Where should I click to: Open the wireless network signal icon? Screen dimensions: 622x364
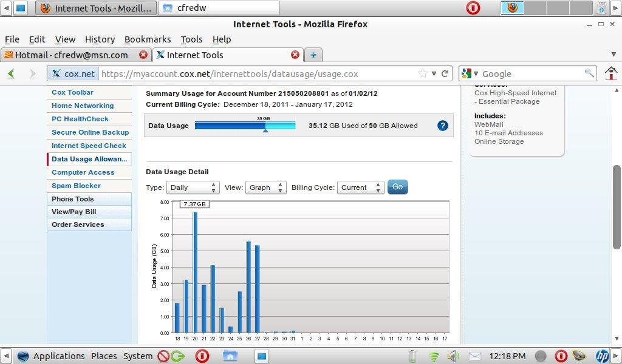click(x=434, y=356)
